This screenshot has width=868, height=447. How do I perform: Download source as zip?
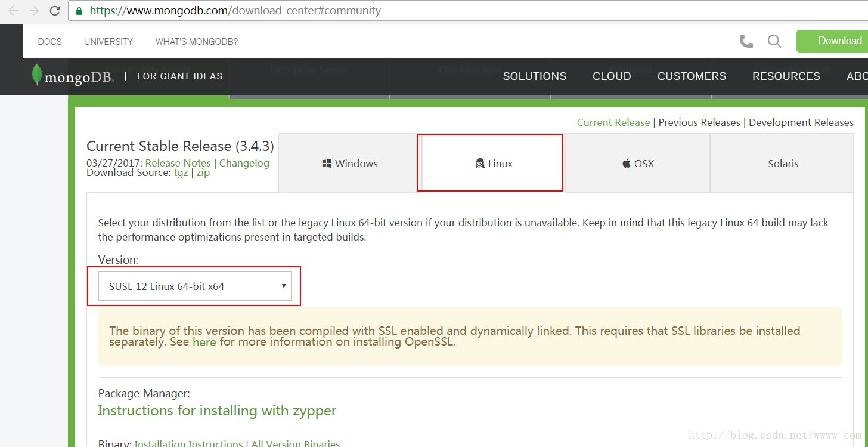[x=203, y=173]
